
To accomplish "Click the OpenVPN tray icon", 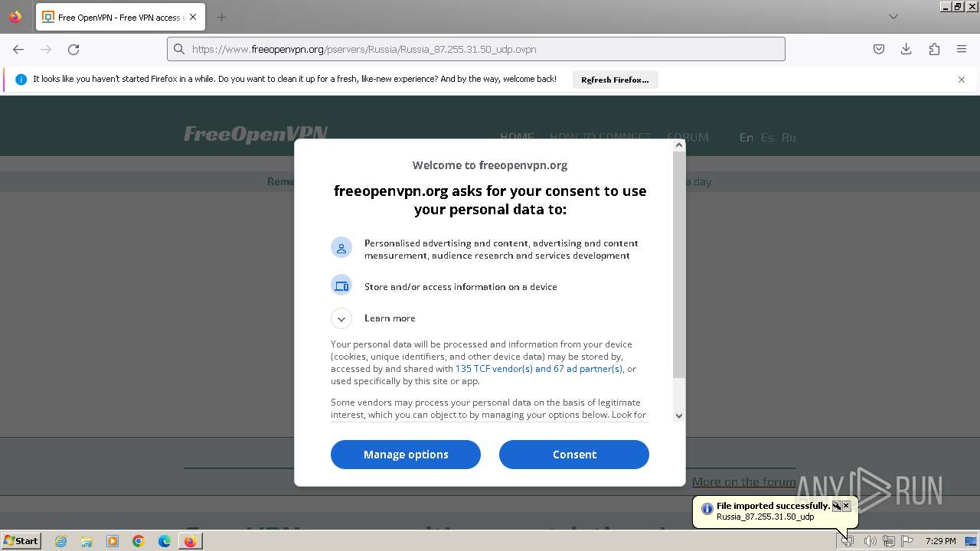I will (848, 541).
